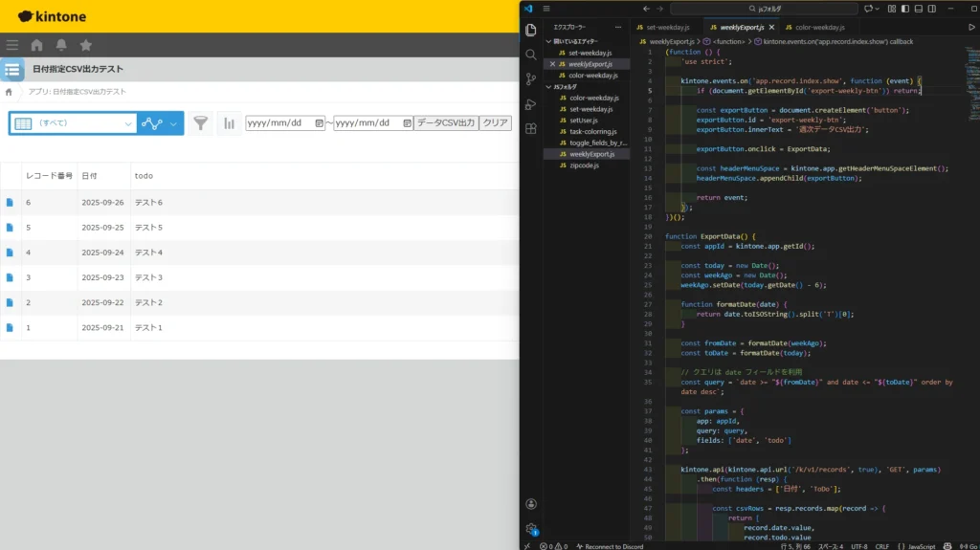Open the (すべて) view dropdown
This screenshot has height=550, width=980.
tap(73, 123)
